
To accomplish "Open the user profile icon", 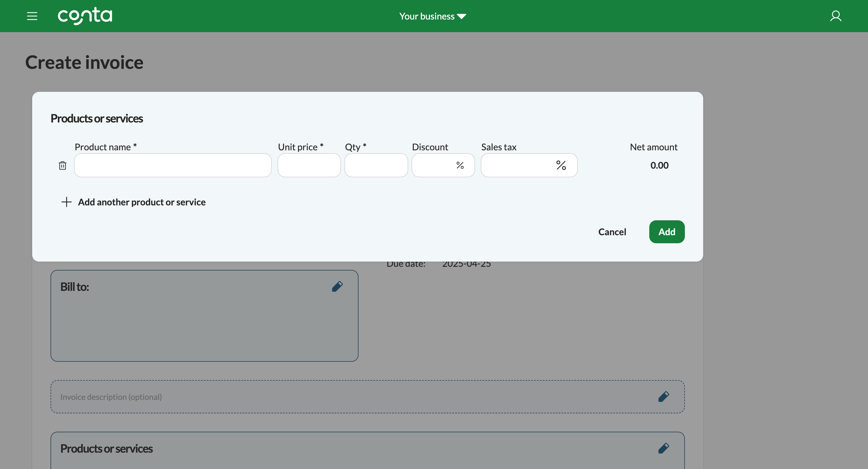I will click(835, 16).
